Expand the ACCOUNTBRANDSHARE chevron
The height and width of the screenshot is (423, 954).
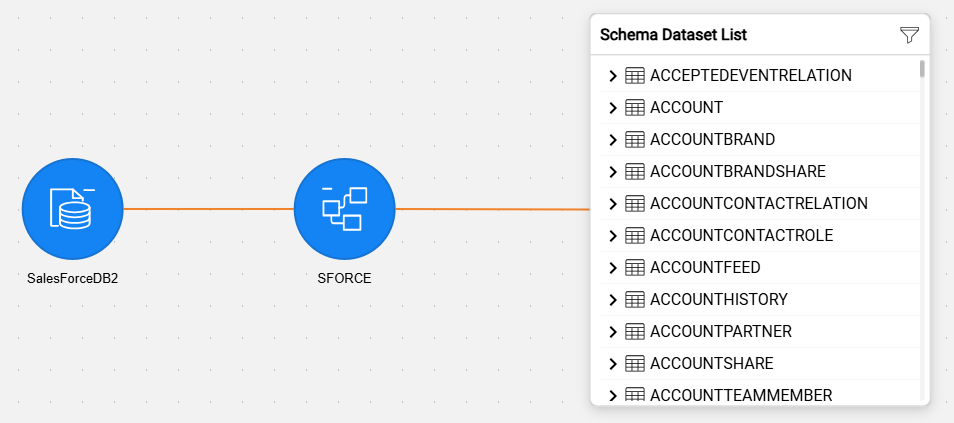pyautogui.click(x=613, y=172)
